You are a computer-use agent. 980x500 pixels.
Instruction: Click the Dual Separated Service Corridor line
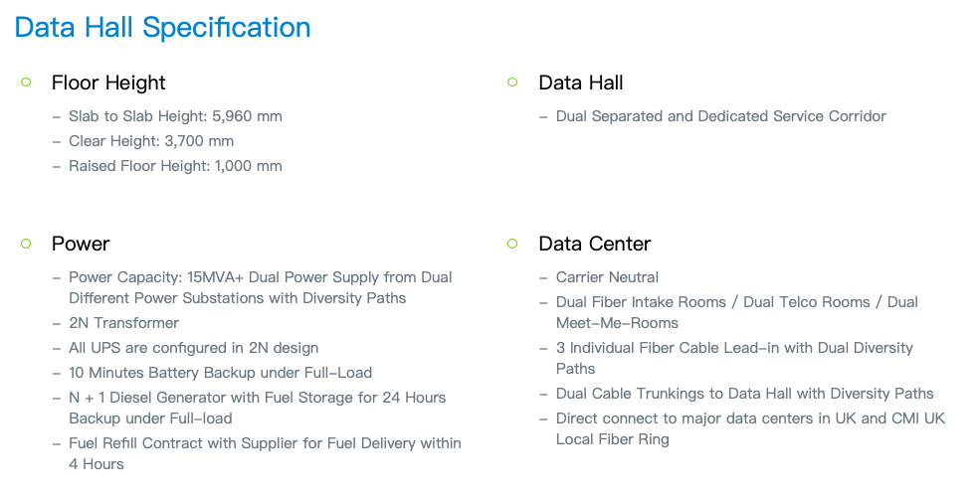[720, 116]
